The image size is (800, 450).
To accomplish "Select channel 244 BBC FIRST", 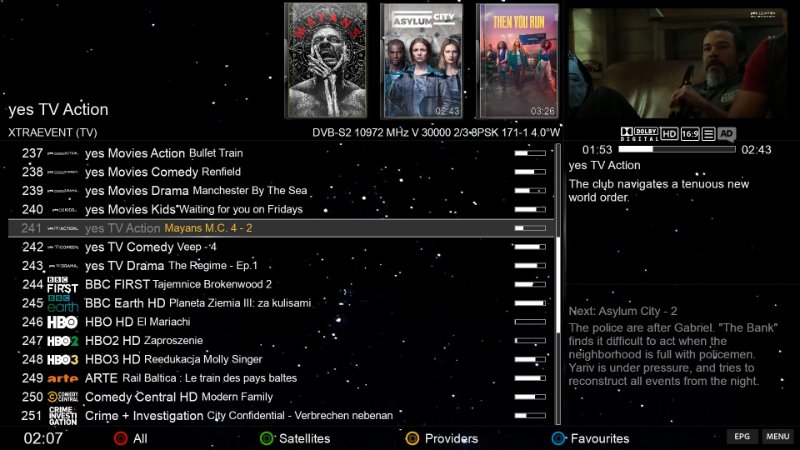I will pos(281,285).
